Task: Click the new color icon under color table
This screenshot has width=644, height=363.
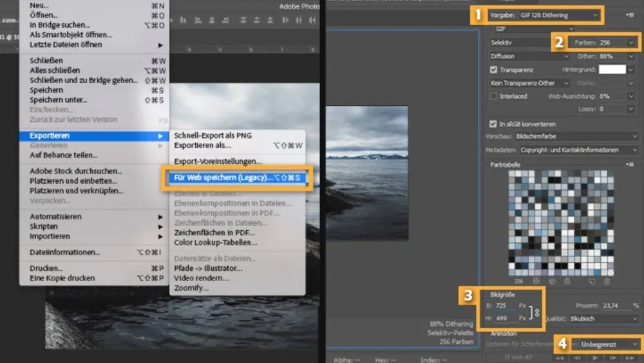Action: (592, 281)
